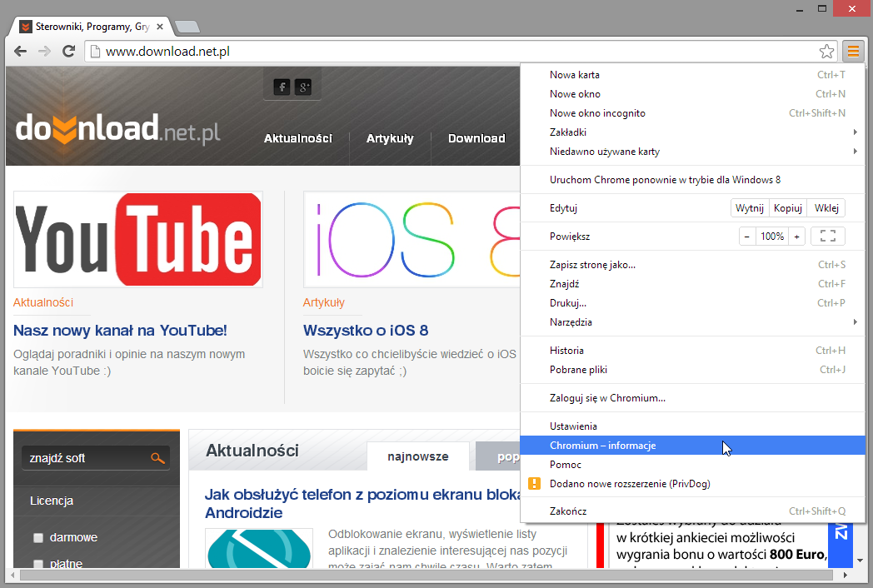Click the vertical scrollbar down arrow
873x588 pixels.
pyautogui.click(x=860, y=561)
